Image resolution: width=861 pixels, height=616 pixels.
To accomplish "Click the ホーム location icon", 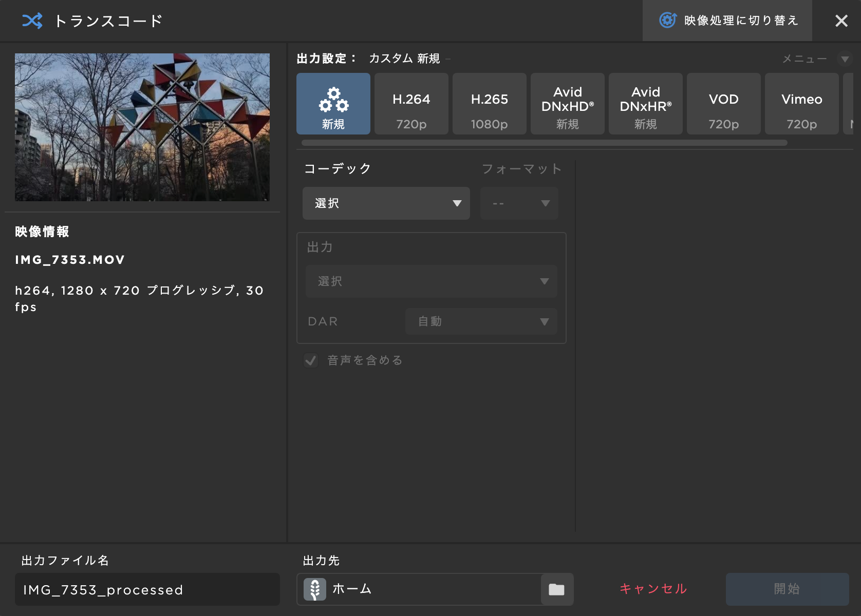I will point(315,589).
